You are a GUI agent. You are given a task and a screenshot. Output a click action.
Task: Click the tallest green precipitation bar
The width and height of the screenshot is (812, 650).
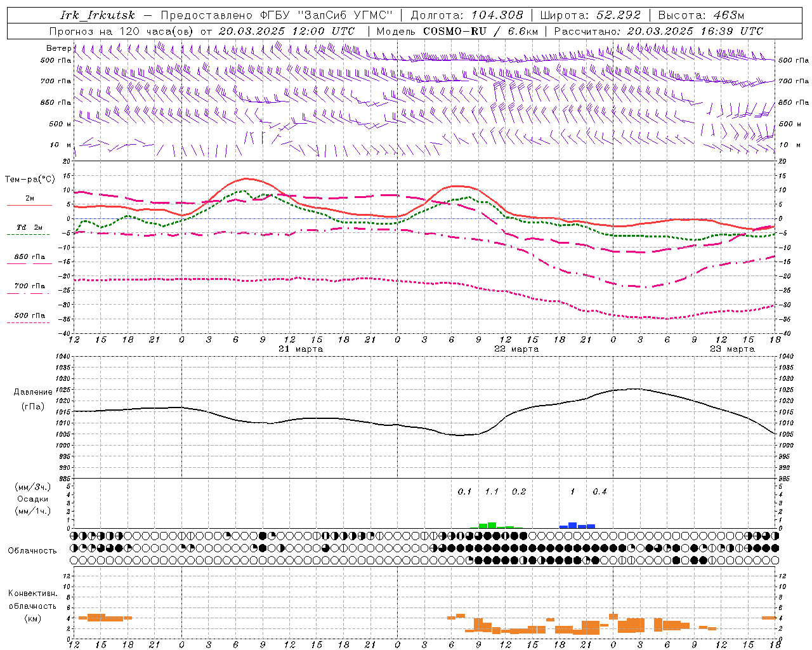pos(492,525)
